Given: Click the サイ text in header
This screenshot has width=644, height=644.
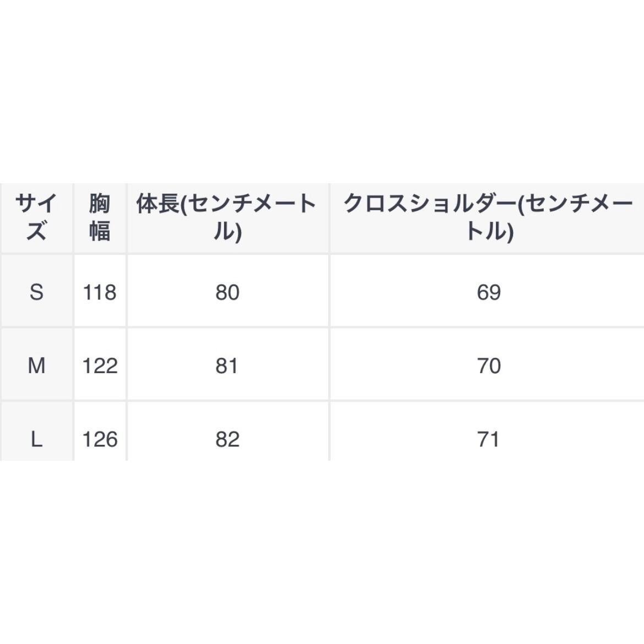Looking at the screenshot, I should tap(36, 204).
